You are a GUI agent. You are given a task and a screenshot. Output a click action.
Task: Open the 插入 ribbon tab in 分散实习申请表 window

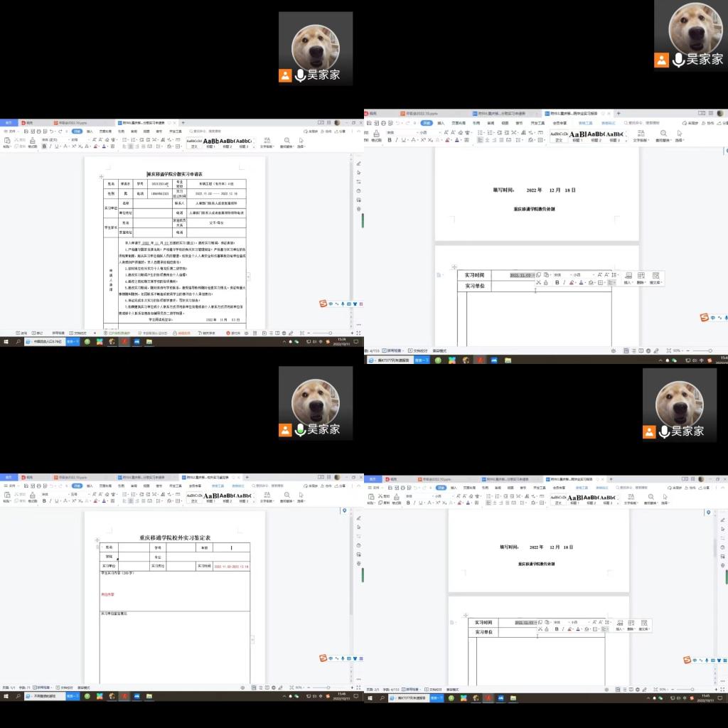[90, 131]
